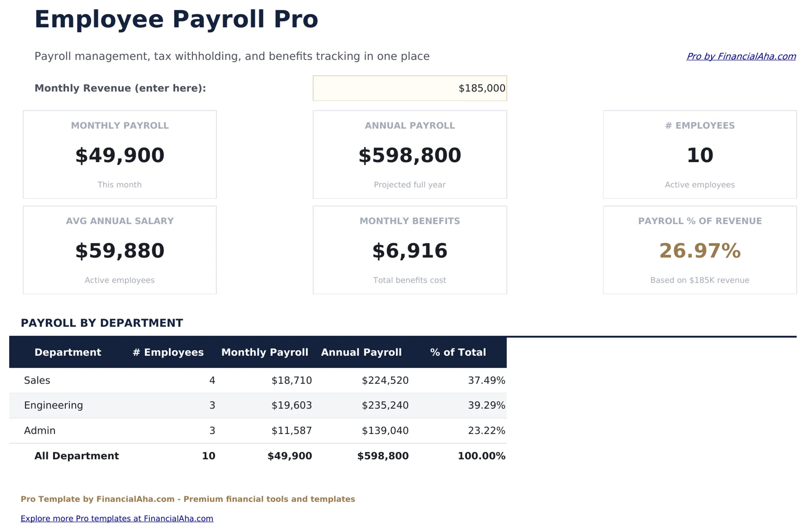
Task: Select the Monthly Payroll column header
Action: (x=265, y=352)
